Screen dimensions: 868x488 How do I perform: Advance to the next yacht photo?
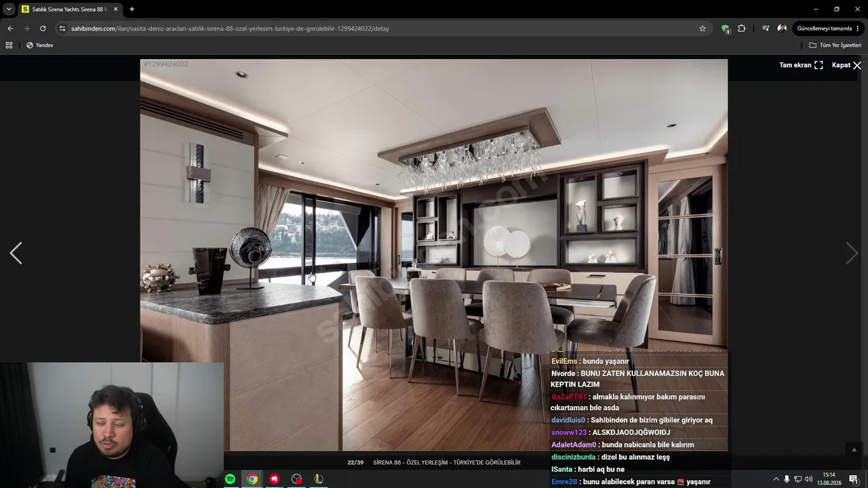pos(852,253)
